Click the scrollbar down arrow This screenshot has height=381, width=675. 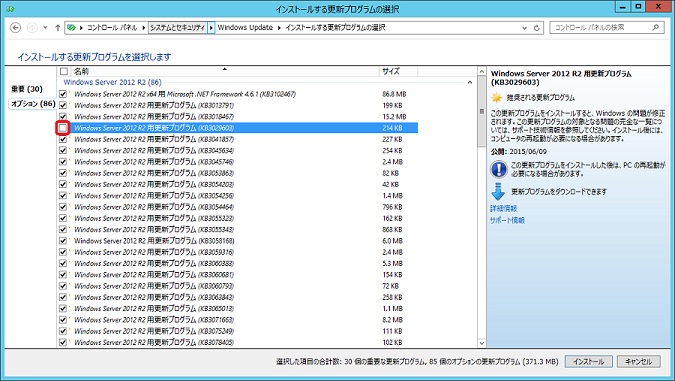click(x=482, y=343)
